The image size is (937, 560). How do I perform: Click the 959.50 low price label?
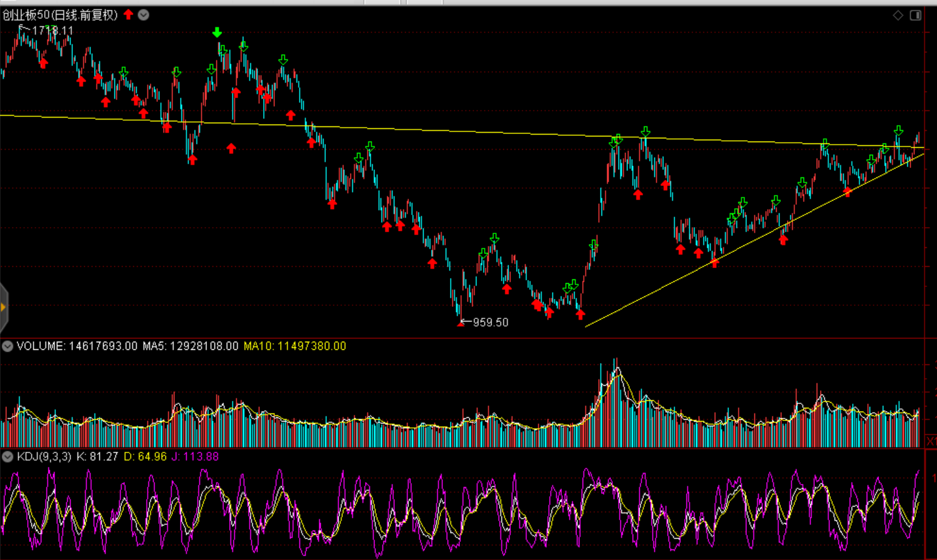pyautogui.click(x=490, y=322)
